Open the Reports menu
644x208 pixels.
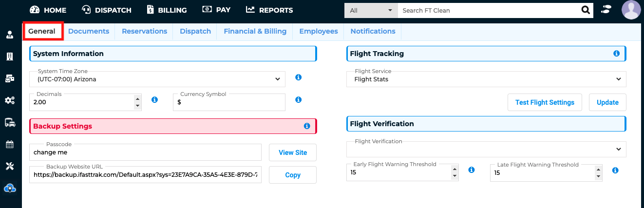269,10
